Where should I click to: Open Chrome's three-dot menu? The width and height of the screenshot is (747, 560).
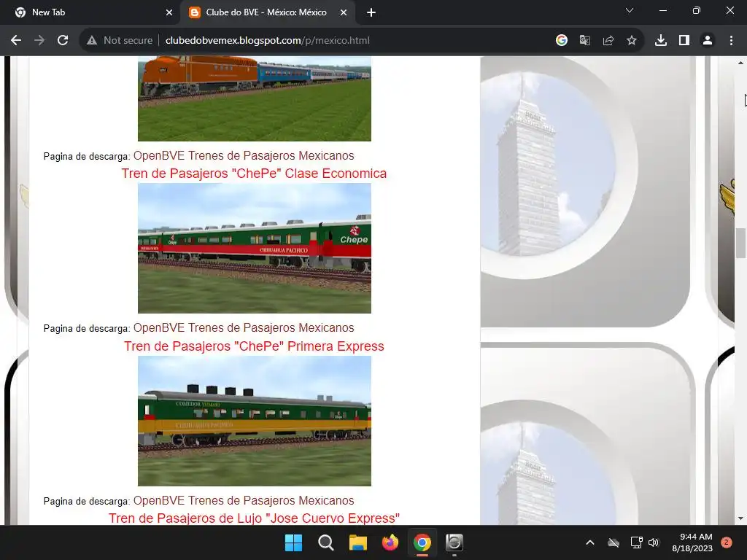click(731, 41)
